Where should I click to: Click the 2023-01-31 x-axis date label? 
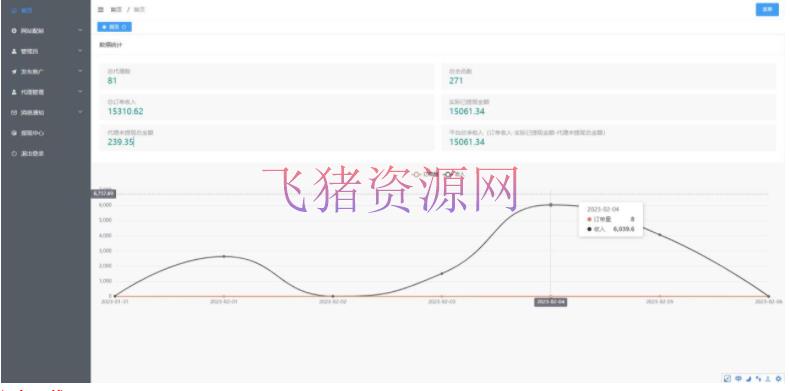pyautogui.click(x=114, y=301)
